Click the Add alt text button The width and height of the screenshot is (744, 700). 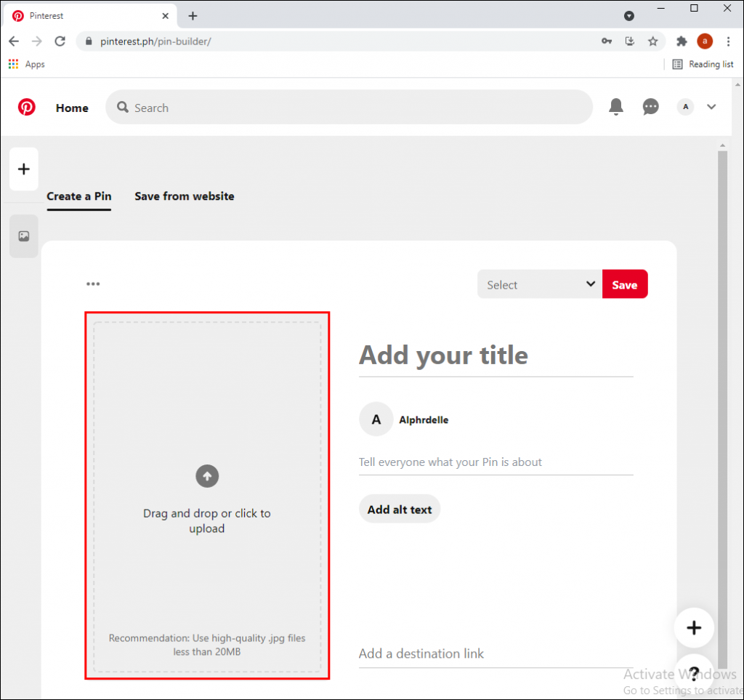[x=399, y=509]
